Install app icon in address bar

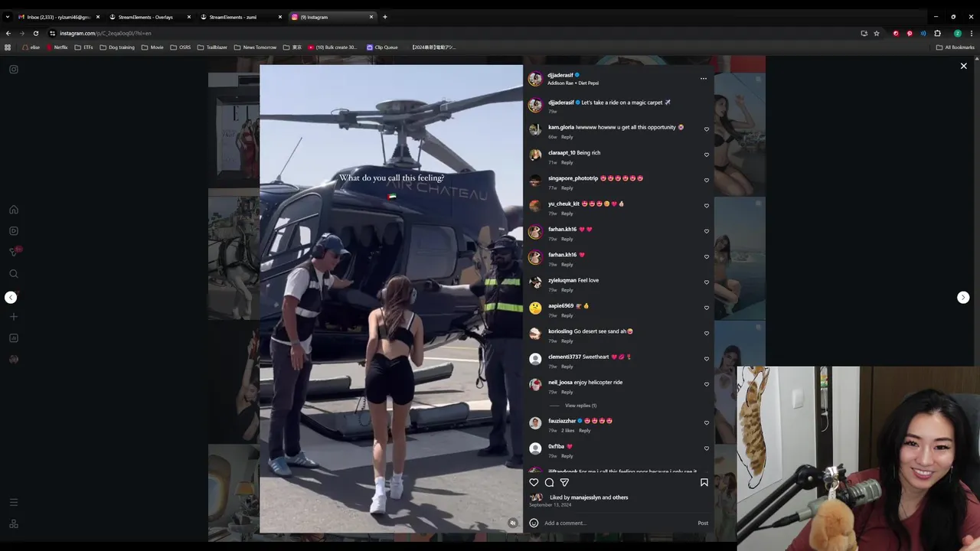pyautogui.click(x=864, y=33)
